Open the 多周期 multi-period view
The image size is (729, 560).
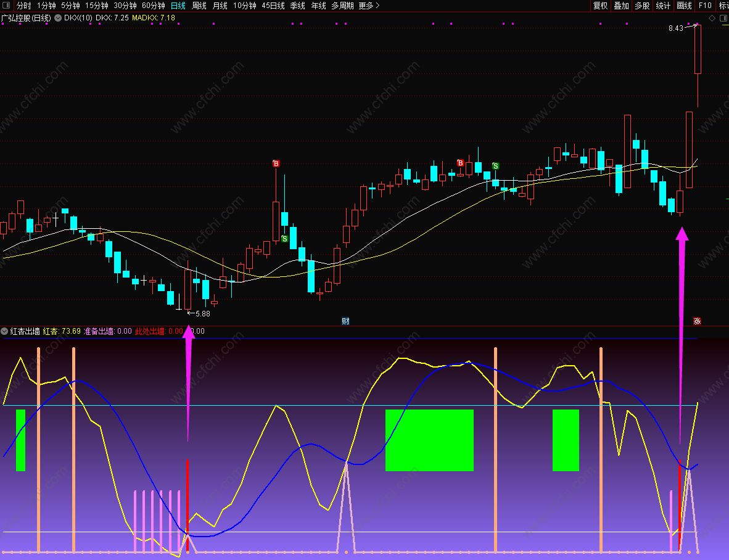coord(343,6)
